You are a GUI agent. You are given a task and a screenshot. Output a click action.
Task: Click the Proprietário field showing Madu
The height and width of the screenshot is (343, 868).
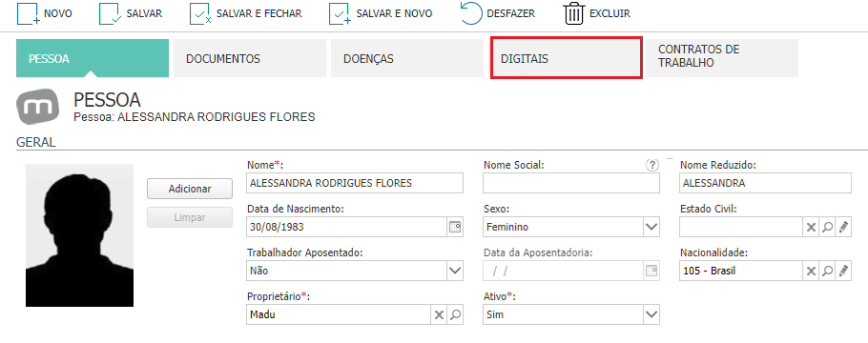(x=339, y=314)
